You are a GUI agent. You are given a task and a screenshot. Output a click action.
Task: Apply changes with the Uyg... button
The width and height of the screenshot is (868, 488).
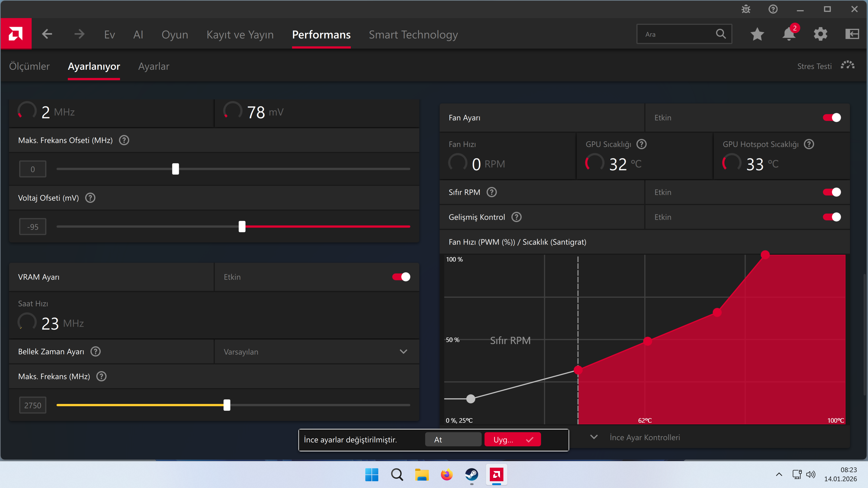click(x=512, y=439)
